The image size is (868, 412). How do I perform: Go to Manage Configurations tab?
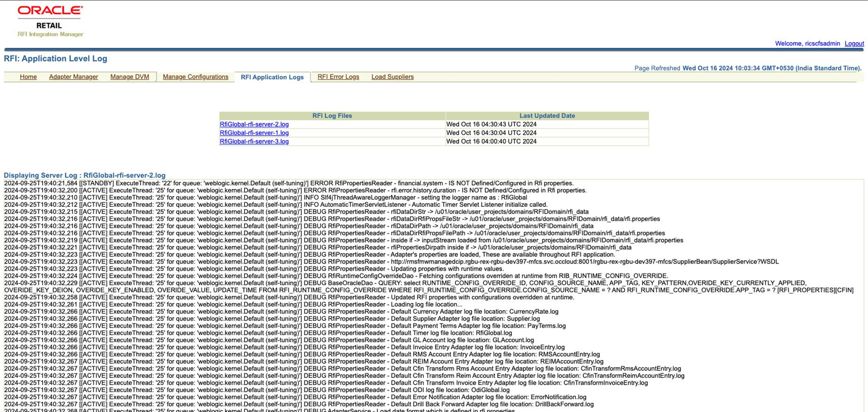point(195,77)
